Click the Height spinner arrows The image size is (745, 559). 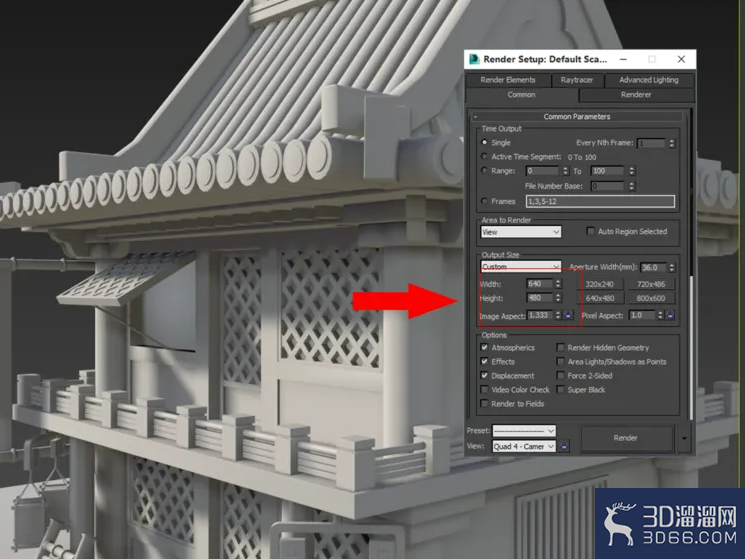pyautogui.click(x=558, y=298)
